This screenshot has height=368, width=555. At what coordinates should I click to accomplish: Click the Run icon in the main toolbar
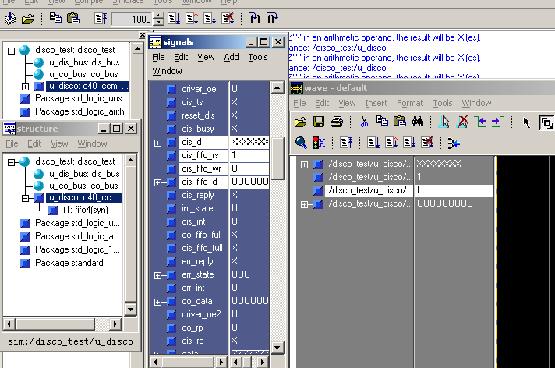point(174,18)
